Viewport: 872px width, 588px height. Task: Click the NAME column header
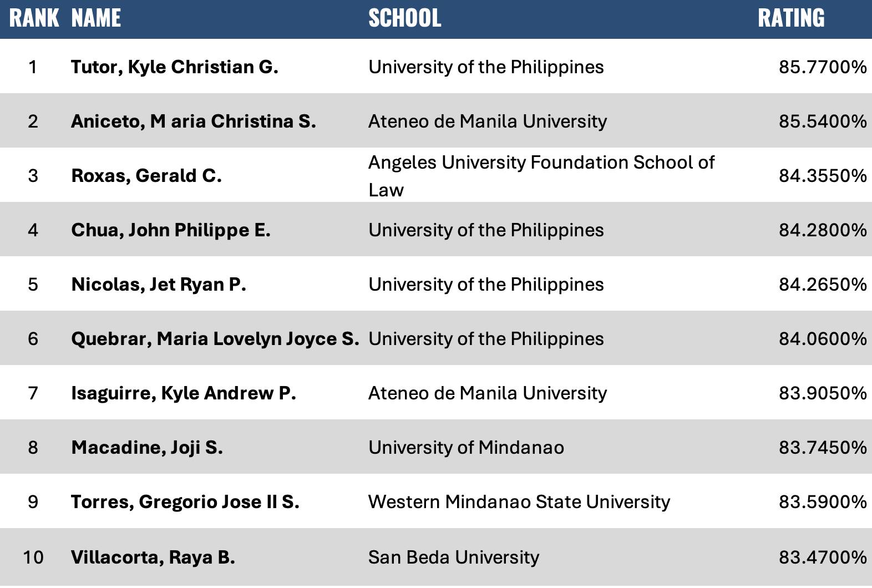[x=96, y=18]
